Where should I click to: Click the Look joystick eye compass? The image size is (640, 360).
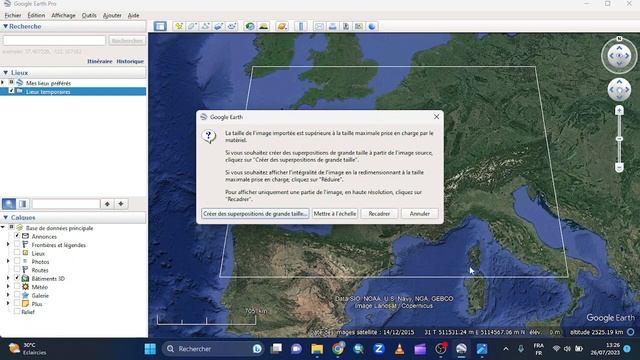pos(619,56)
